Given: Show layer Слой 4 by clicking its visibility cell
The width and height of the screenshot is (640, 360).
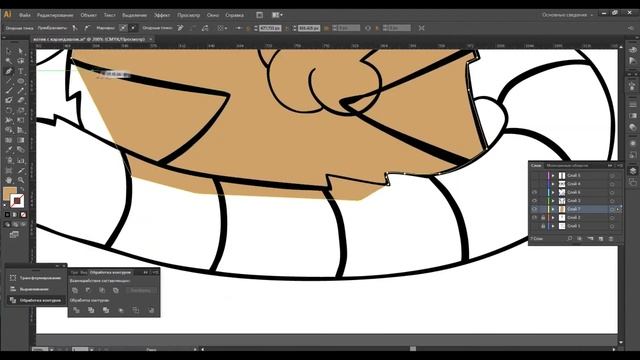Looking at the screenshot, I should (535, 184).
